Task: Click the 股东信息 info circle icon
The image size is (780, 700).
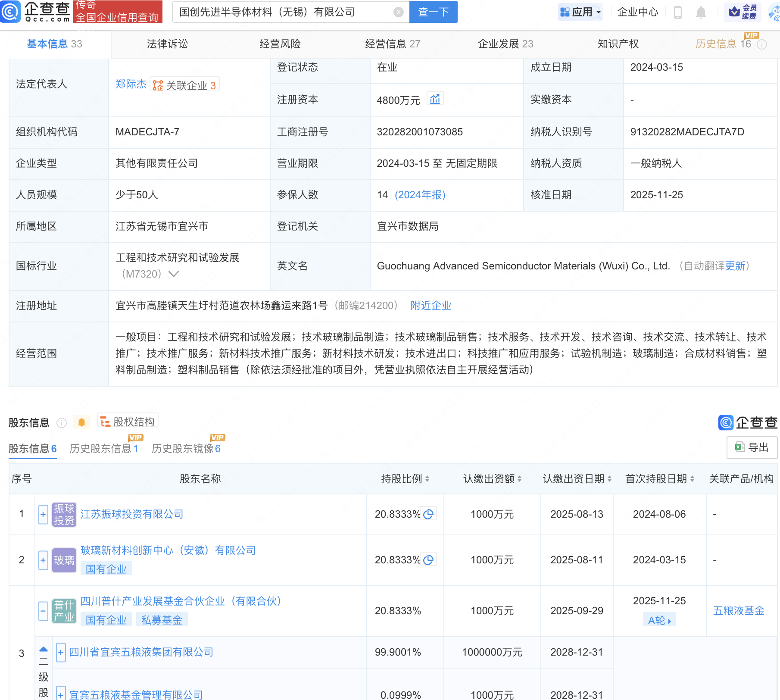Action: point(62,423)
